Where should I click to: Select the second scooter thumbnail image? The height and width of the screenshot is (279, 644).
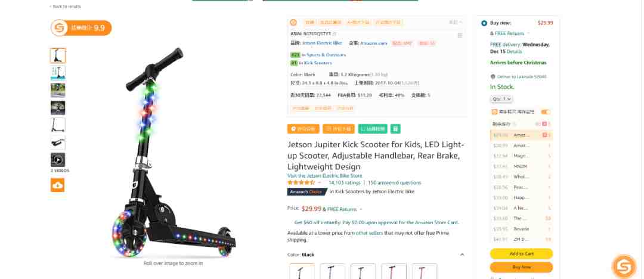tap(58, 73)
